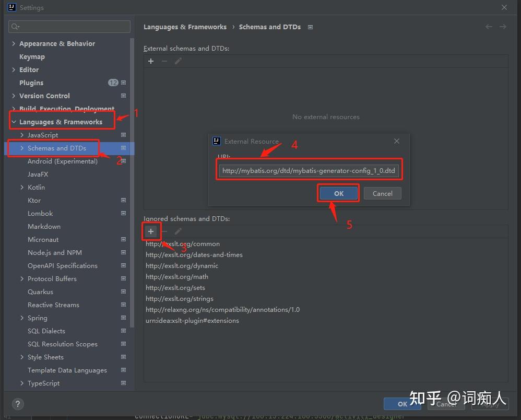This screenshot has height=420, width=521.
Task: Click the highlighted plus icon under Ignored schemas
Action: pyautogui.click(x=151, y=231)
